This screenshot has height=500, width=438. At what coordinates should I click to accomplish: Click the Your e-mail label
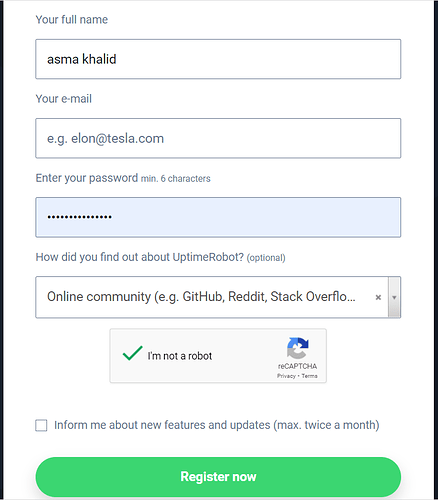click(x=64, y=99)
